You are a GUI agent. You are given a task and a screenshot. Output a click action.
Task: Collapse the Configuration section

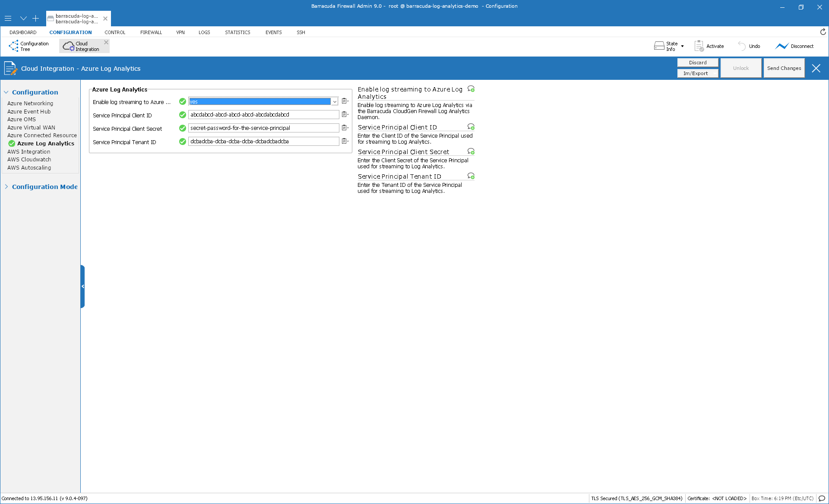[6, 92]
